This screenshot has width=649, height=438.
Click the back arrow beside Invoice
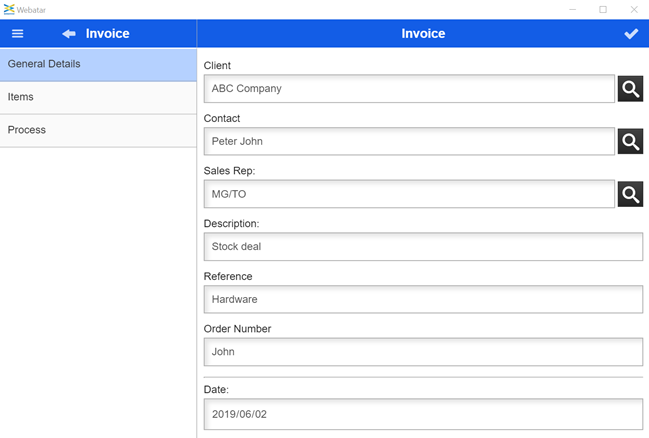tap(69, 34)
